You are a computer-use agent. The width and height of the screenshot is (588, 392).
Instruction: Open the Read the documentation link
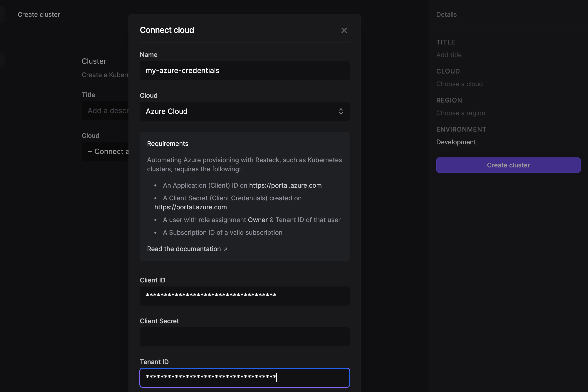[x=184, y=249]
